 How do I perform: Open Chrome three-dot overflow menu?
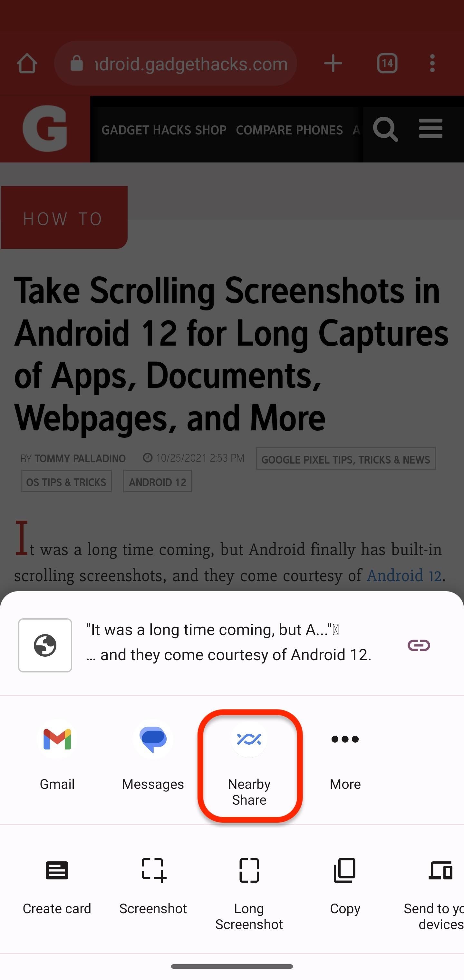(432, 63)
